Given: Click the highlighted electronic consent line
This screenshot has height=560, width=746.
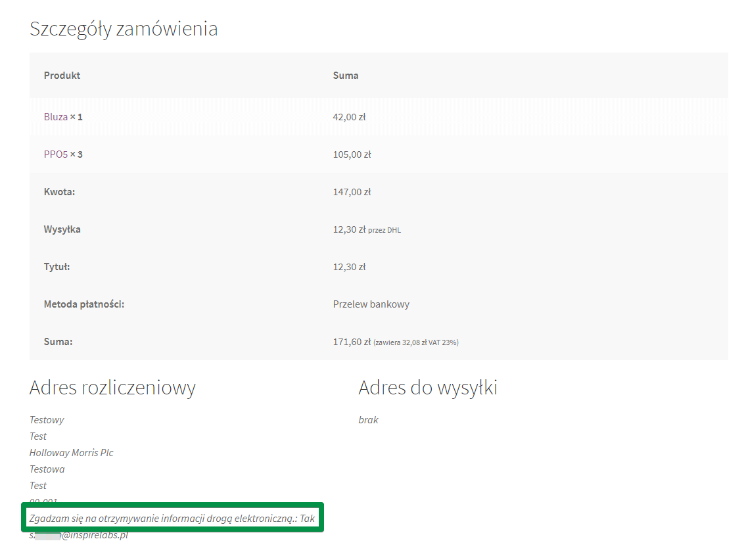Looking at the screenshot, I should coord(172,519).
